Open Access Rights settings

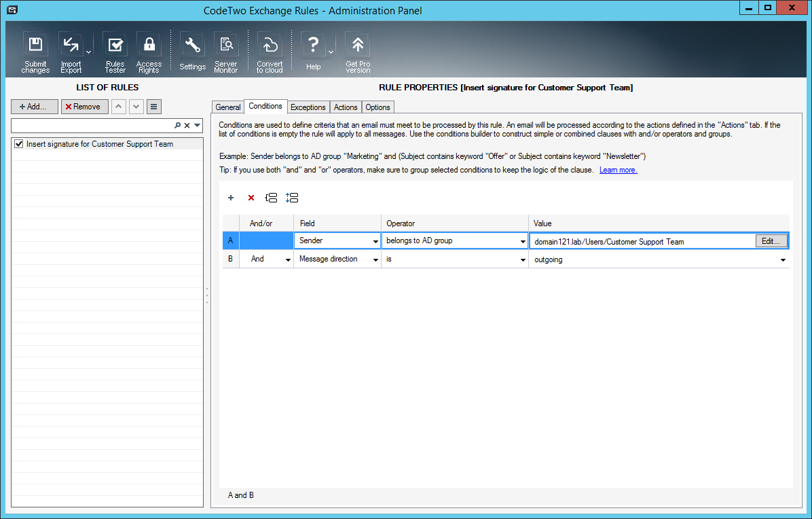pos(149,54)
